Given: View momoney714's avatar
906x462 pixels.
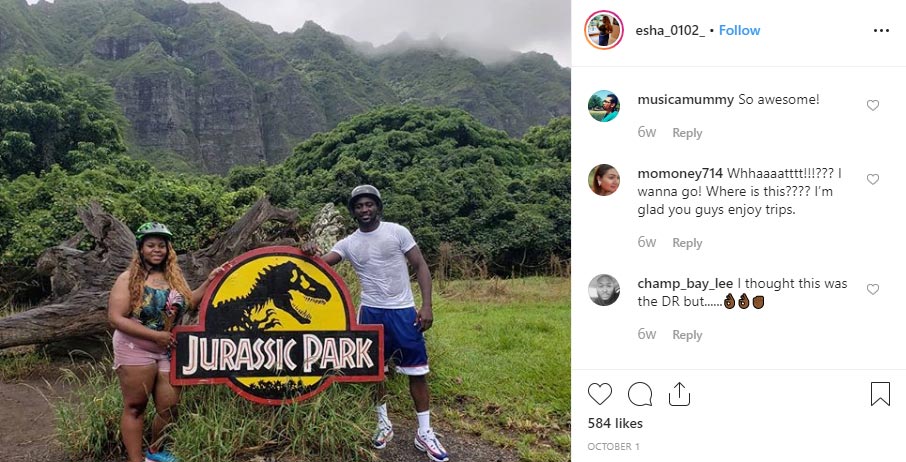Looking at the screenshot, I should point(604,180).
